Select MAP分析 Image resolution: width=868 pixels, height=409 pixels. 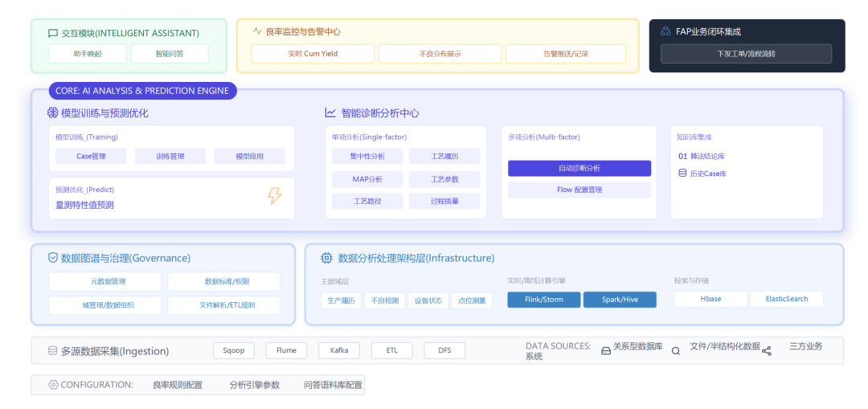point(367,179)
